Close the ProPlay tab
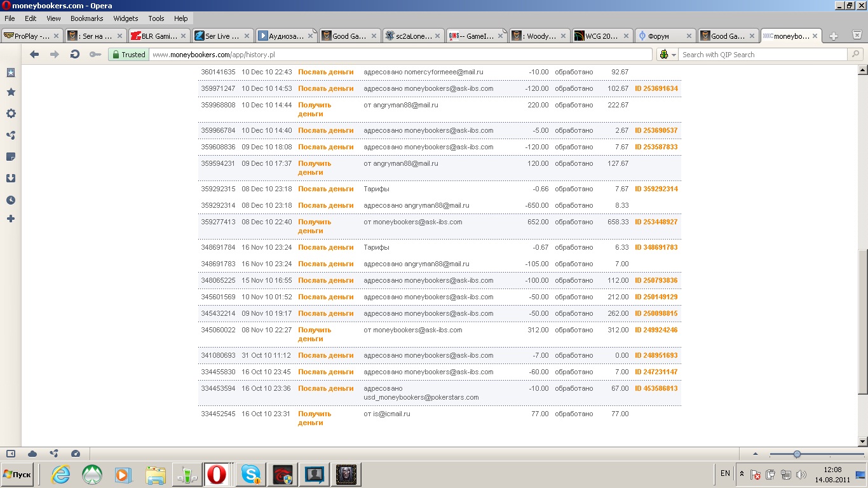Screen dimensions: 868x488 coord(56,36)
